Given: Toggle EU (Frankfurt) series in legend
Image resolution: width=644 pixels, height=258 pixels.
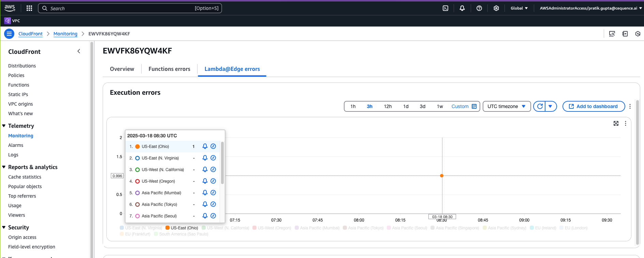Looking at the screenshot, I should (135, 234).
